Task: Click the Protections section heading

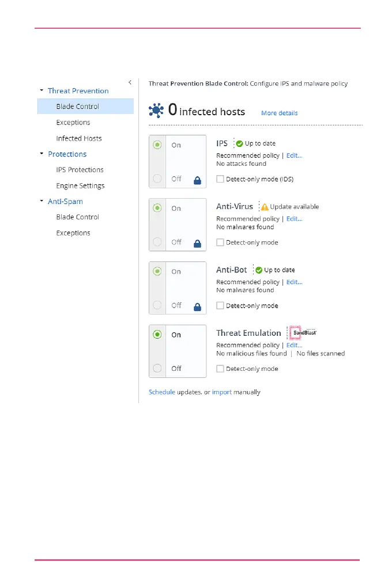Action: point(67,154)
